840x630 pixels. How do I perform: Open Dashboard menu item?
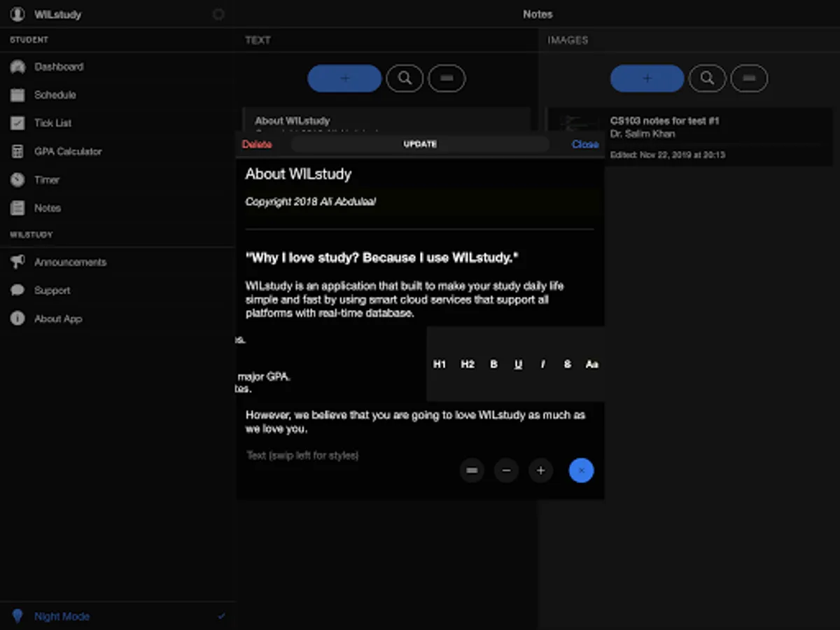coord(118,67)
